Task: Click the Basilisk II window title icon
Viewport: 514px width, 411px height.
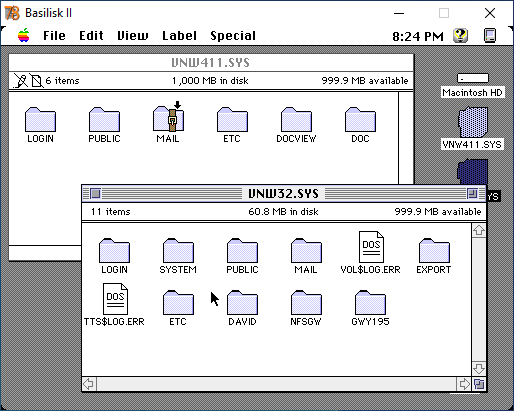Action: (x=12, y=13)
